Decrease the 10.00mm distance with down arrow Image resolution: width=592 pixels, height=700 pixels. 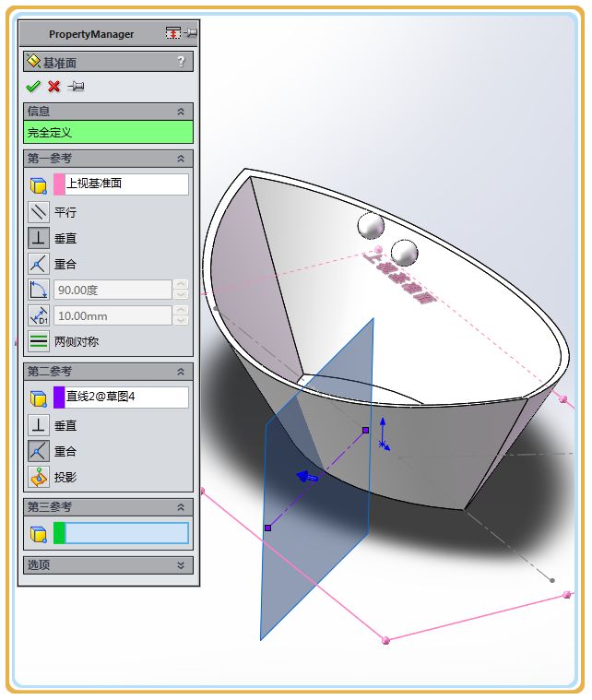(181, 321)
